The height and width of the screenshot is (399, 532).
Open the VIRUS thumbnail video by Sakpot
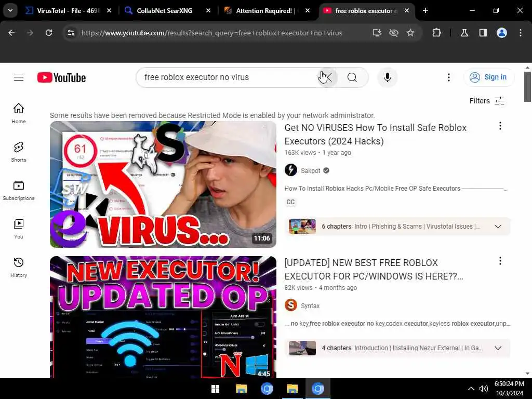(x=163, y=184)
